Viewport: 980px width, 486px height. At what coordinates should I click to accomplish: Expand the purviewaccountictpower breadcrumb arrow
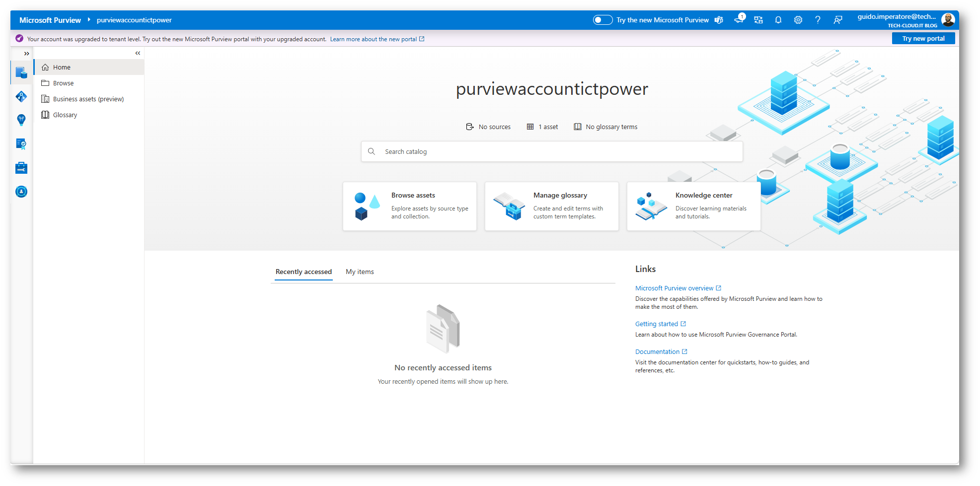point(89,20)
